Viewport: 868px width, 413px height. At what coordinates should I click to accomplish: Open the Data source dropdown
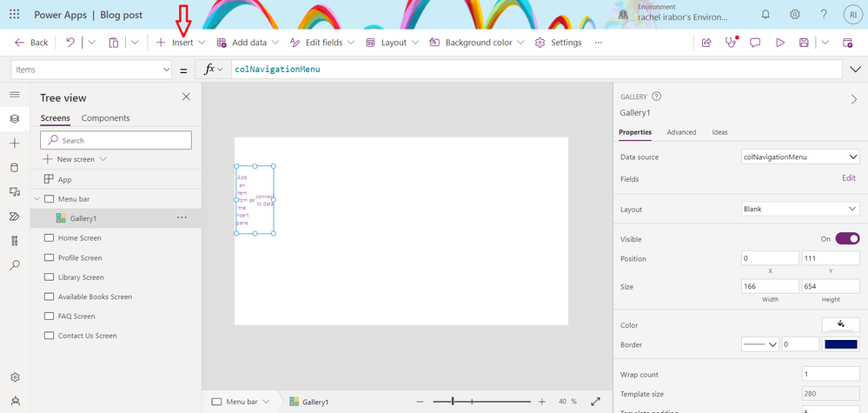tap(800, 157)
